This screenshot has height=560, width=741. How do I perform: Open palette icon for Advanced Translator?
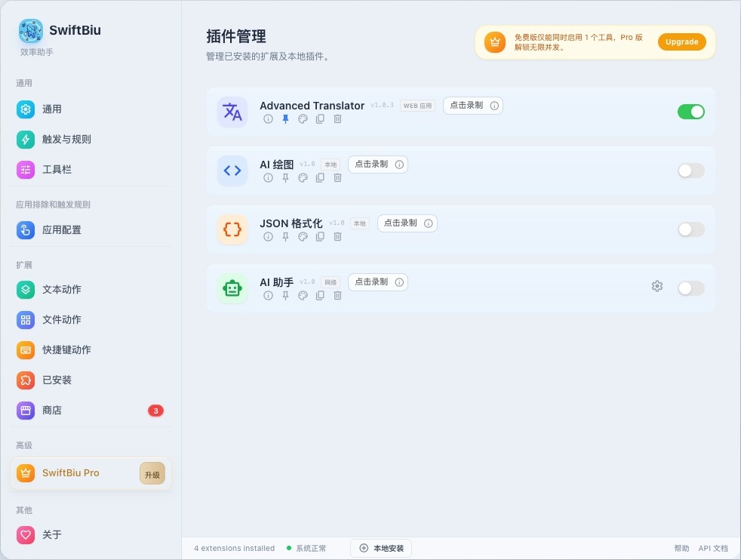click(303, 119)
